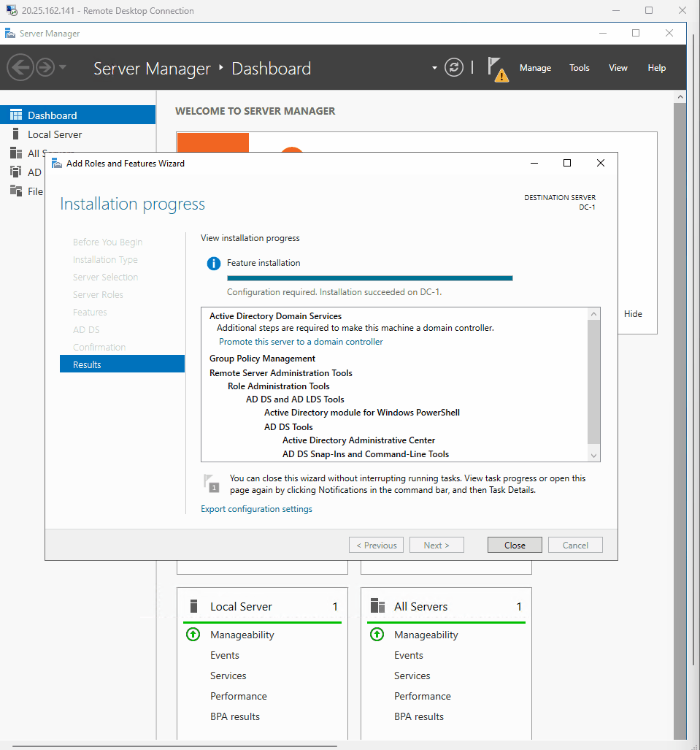Click Active Directory Administrative Center entry
The height and width of the screenshot is (750, 700).
point(358,440)
